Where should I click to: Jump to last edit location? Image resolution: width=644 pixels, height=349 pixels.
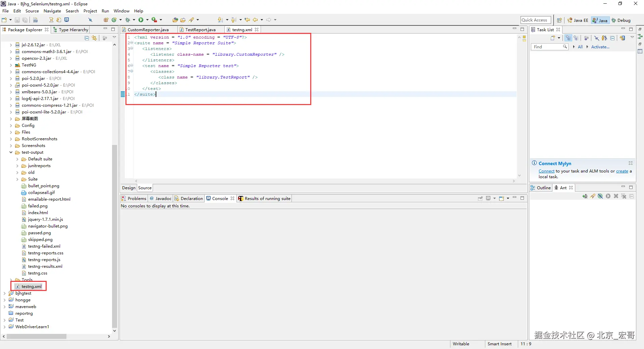(247, 20)
